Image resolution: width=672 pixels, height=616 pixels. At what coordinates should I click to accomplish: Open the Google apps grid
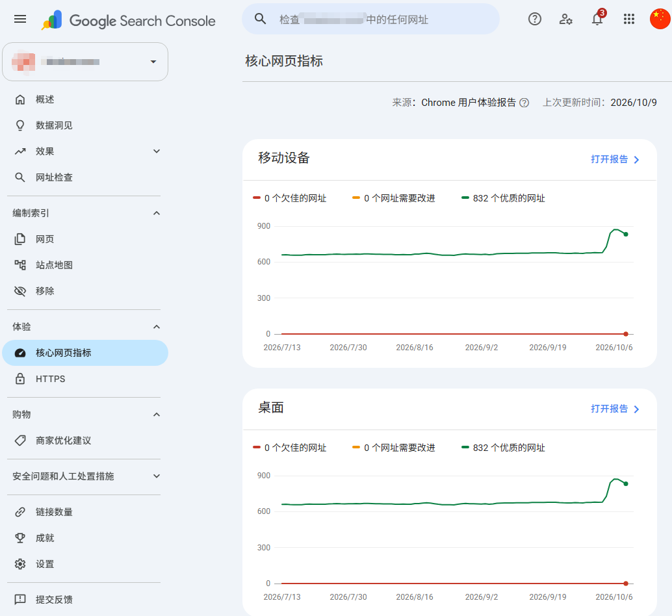pos(628,19)
